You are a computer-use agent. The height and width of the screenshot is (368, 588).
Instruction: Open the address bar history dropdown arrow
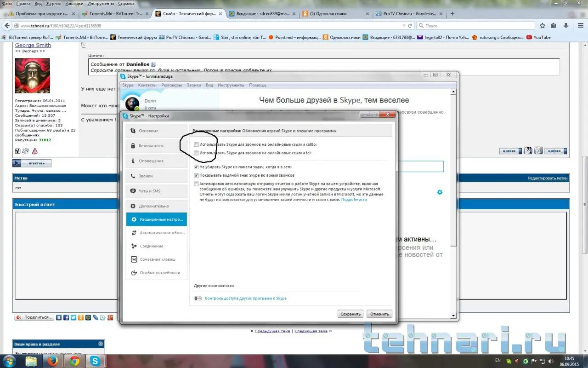[x=404, y=26]
